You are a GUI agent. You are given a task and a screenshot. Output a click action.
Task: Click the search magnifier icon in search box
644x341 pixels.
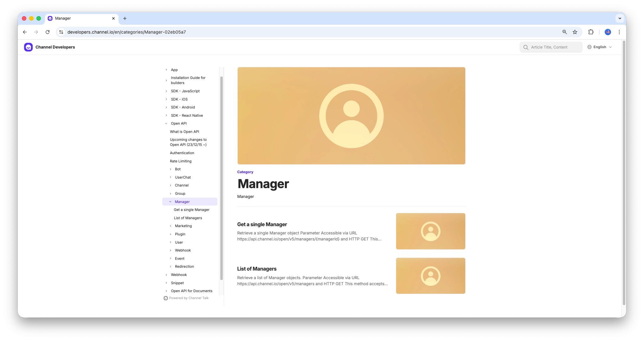(x=526, y=47)
